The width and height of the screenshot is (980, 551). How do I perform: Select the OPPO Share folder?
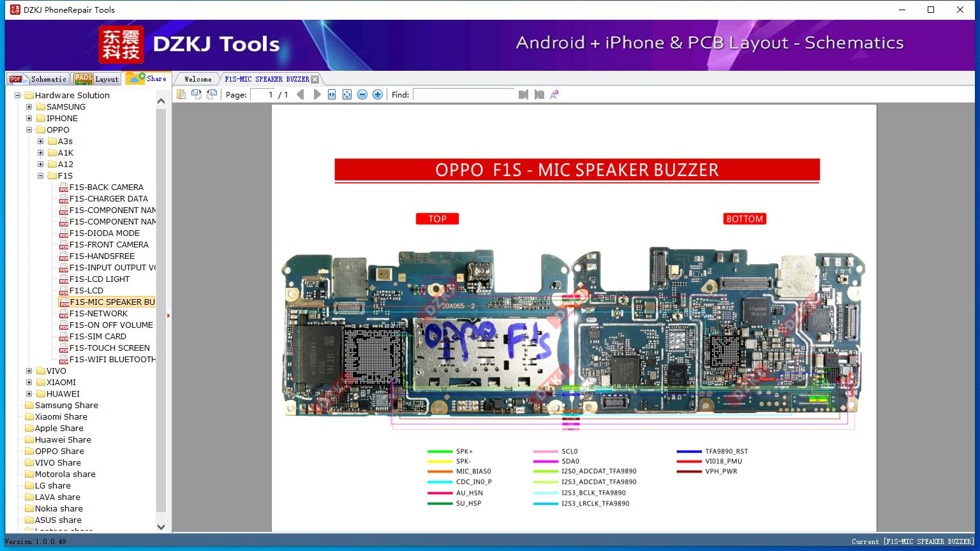[x=59, y=452]
